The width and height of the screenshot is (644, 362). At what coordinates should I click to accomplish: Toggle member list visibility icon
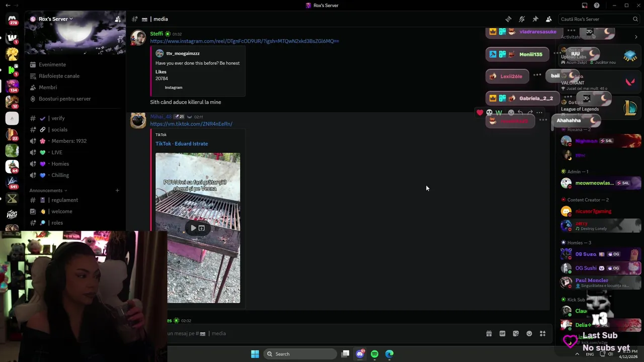[549, 19]
